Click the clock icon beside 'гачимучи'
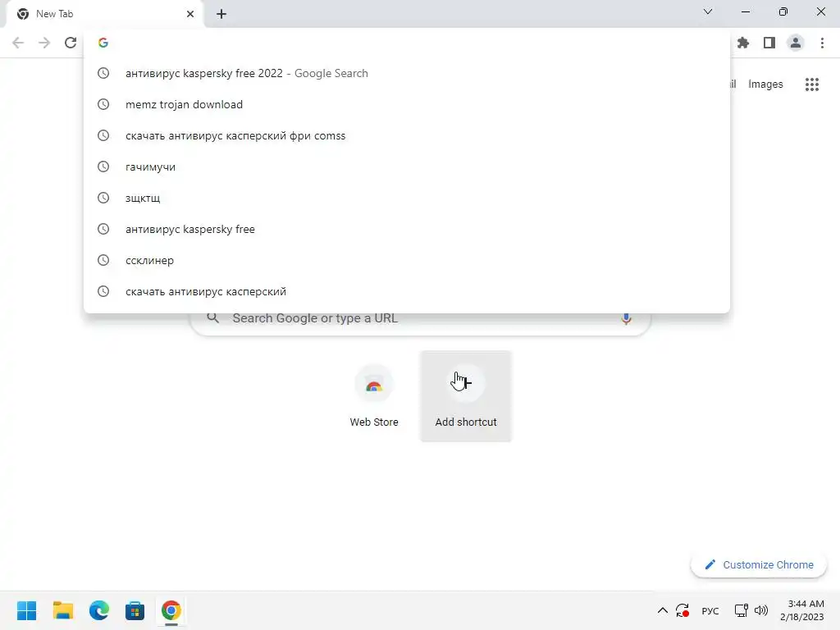 [103, 167]
